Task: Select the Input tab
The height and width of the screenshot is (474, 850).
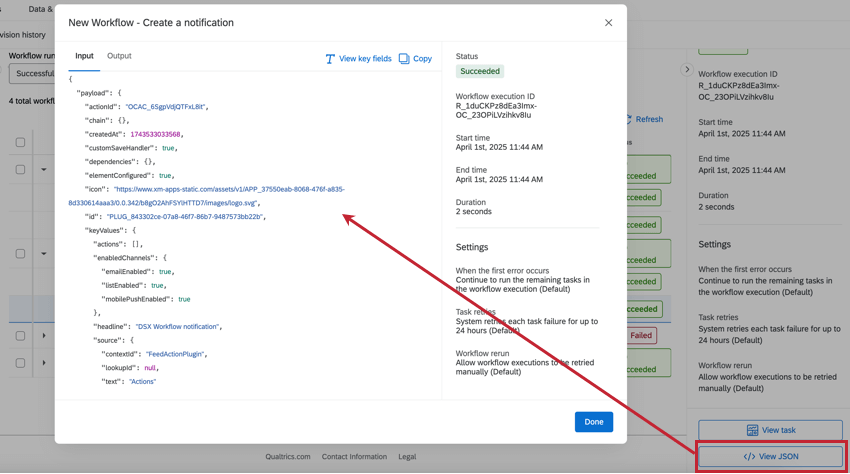Action: pos(84,56)
